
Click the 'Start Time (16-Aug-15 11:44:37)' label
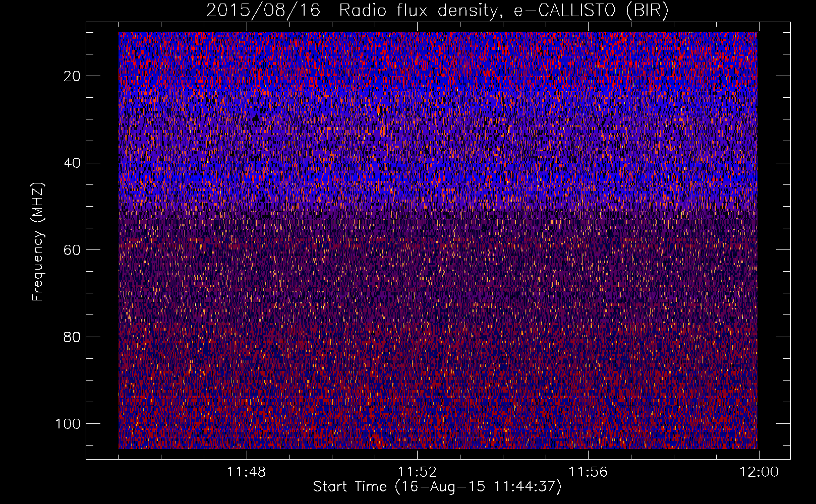tap(437, 487)
